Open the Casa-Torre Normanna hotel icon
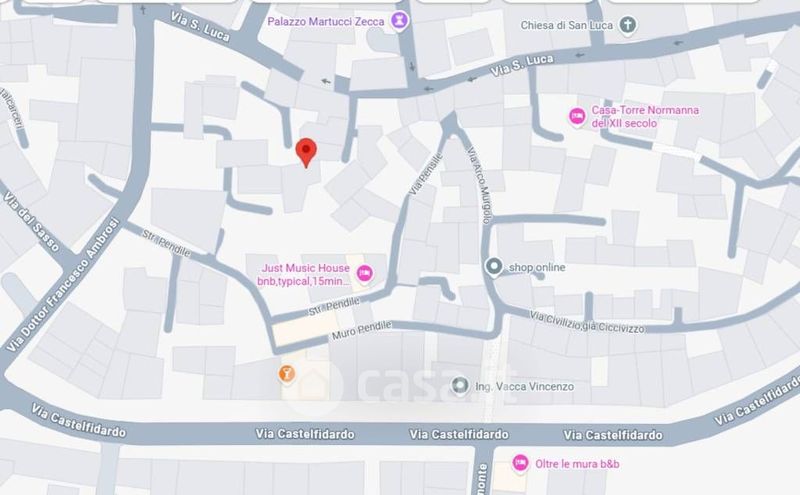The width and height of the screenshot is (800, 495). point(577,116)
